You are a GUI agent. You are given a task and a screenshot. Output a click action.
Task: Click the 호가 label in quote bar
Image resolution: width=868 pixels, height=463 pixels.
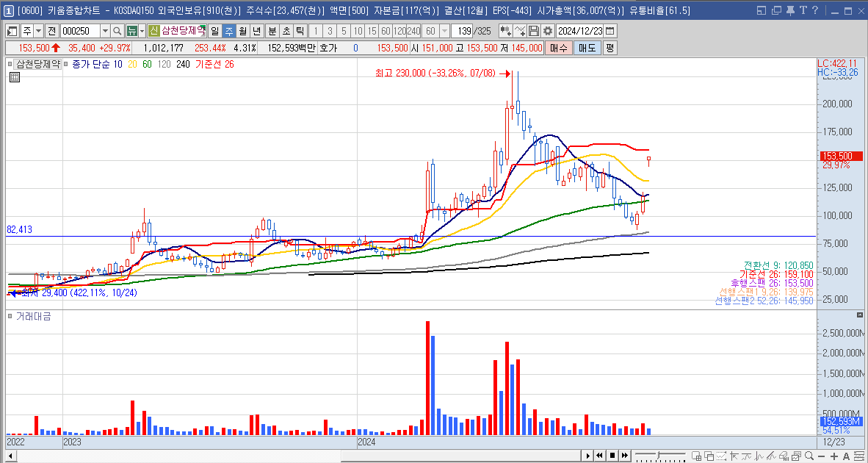[x=328, y=49]
